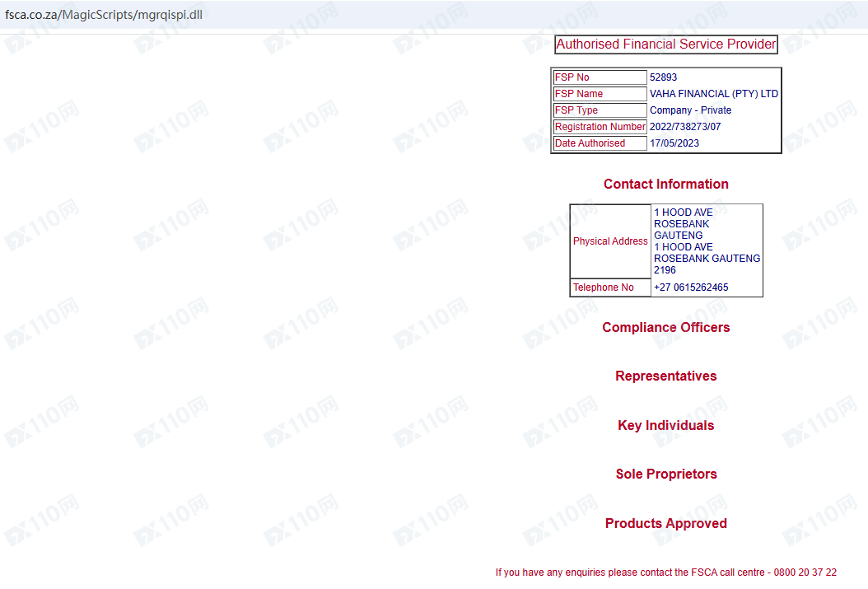The width and height of the screenshot is (868, 589).
Task: Select the FSP No value 52893
Action: tap(663, 77)
